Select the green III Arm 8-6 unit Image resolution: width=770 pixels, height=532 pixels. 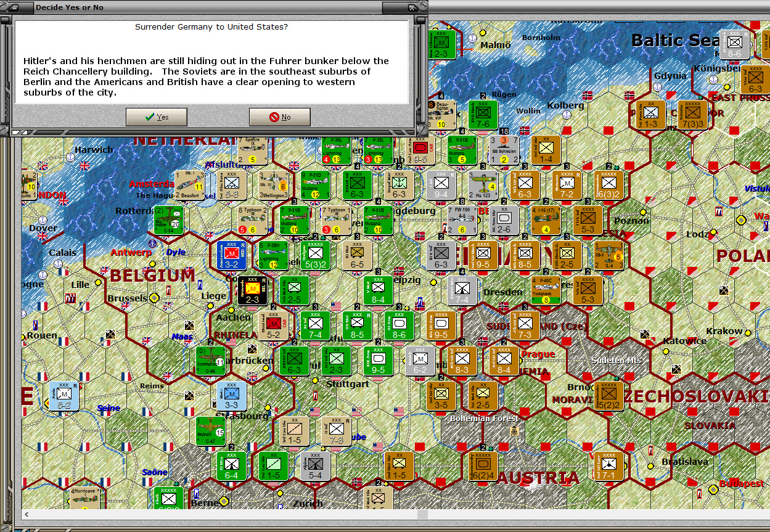click(x=399, y=325)
